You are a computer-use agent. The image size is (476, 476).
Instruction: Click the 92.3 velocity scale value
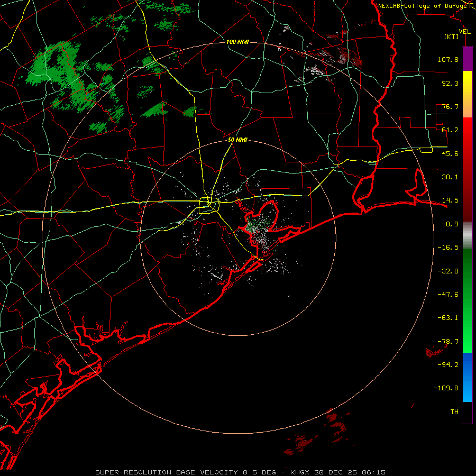click(x=450, y=83)
